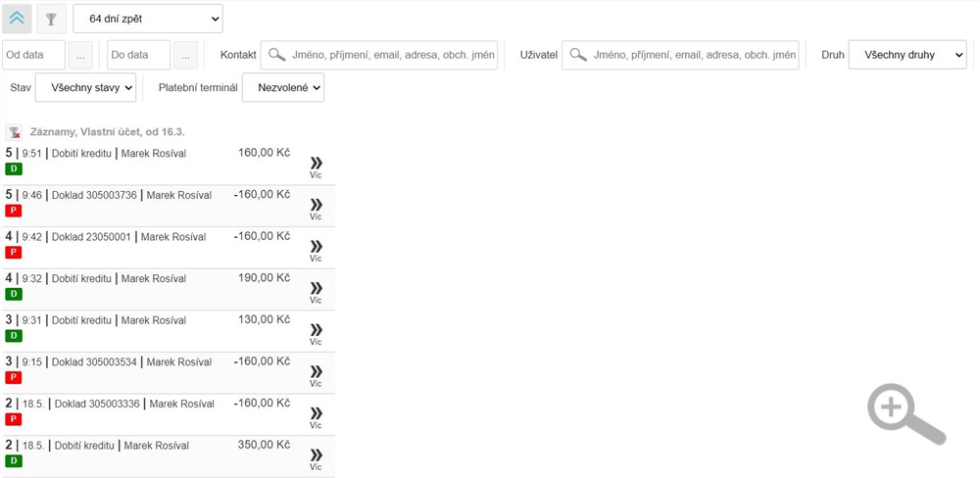This screenshot has width=980, height=478.
Task: Click the large magnifier zoom icon
Action: [906, 413]
